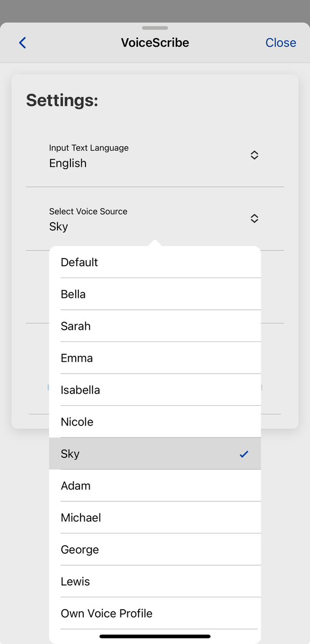Choose the Adam voice option
Viewport: 310px width, 644px height.
point(155,486)
